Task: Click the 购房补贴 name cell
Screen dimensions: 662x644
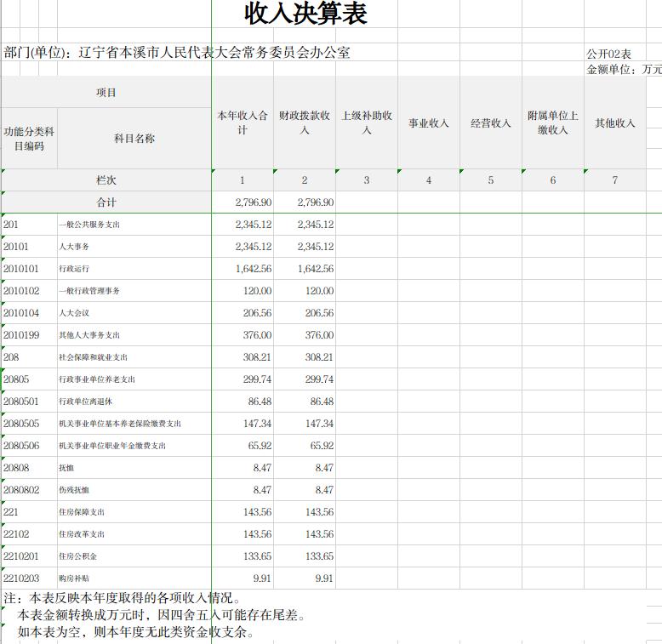Action: (x=134, y=578)
